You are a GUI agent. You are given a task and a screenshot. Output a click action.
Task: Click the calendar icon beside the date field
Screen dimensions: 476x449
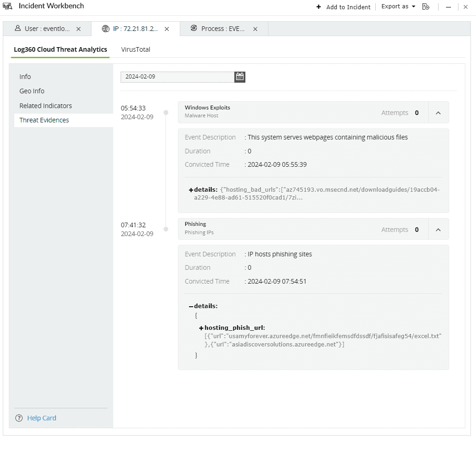pyautogui.click(x=239, y=77)
